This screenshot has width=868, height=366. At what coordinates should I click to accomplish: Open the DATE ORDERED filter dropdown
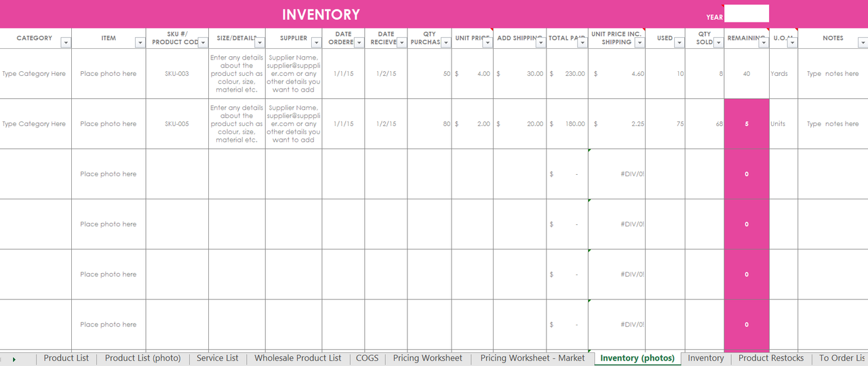pyautogui.click(x=359, y=43)
